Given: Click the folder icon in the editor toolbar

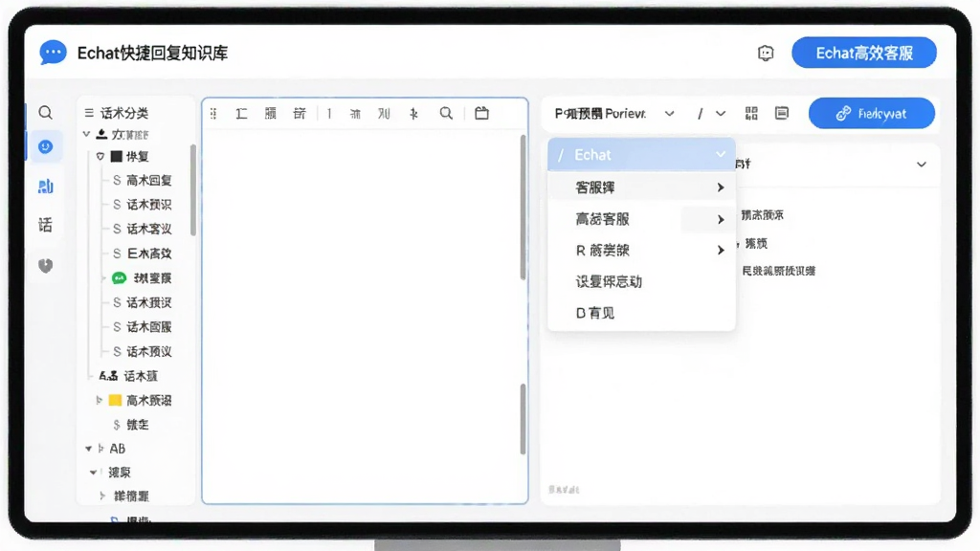Looking at the screenshot, I should pyautogui.click(x=481, y=113).
